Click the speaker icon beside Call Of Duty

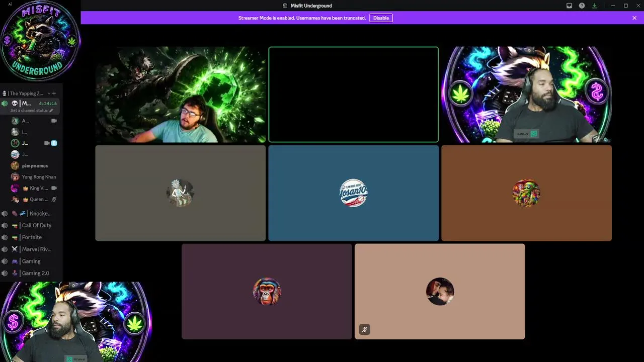coord(5,226)
